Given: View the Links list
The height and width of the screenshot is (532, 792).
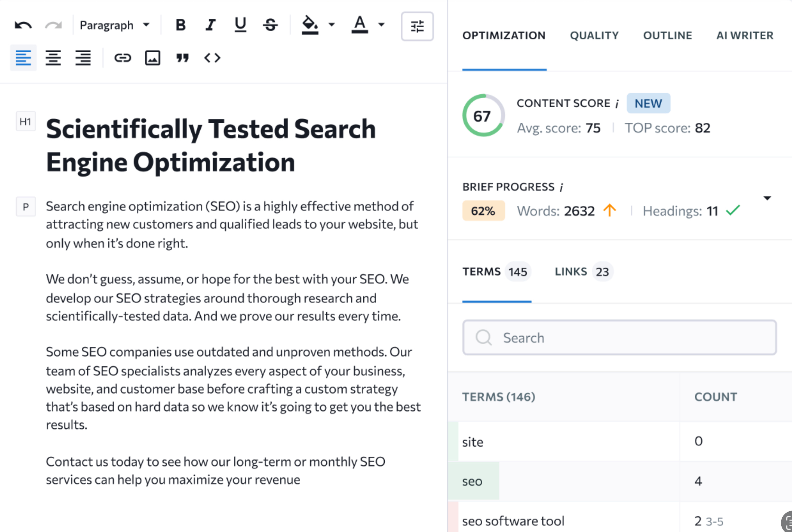Looking at the screenshot, I should coord(583,272).
